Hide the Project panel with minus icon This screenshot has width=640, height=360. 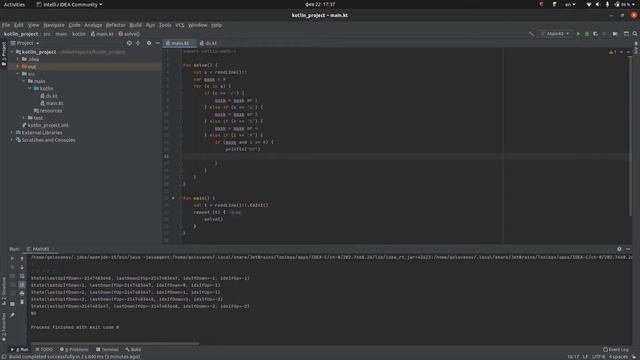[158, 43]
